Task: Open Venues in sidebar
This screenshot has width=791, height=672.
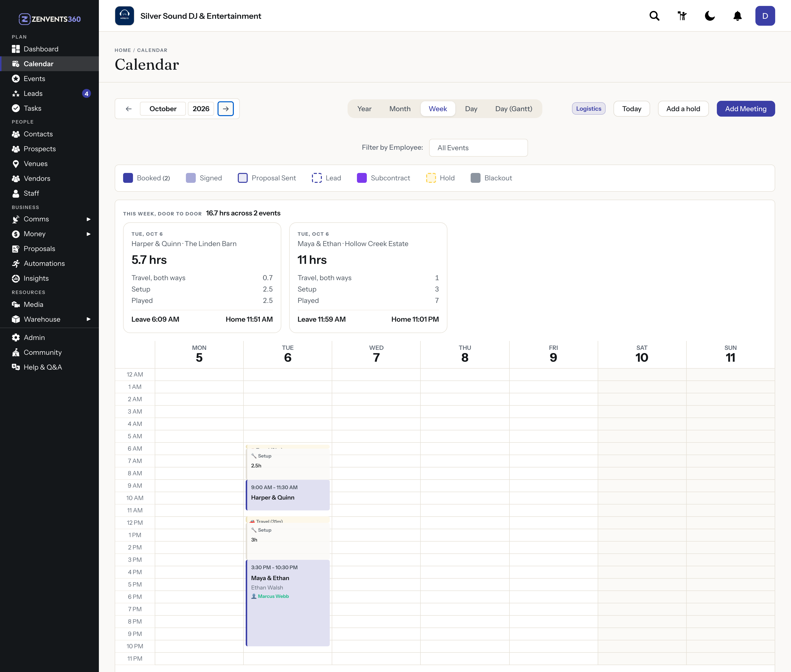Action: [49, 163]
